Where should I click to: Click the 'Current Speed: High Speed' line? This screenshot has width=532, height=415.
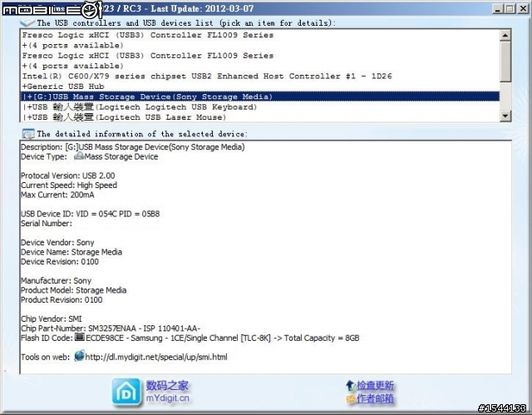click(69, 185)
